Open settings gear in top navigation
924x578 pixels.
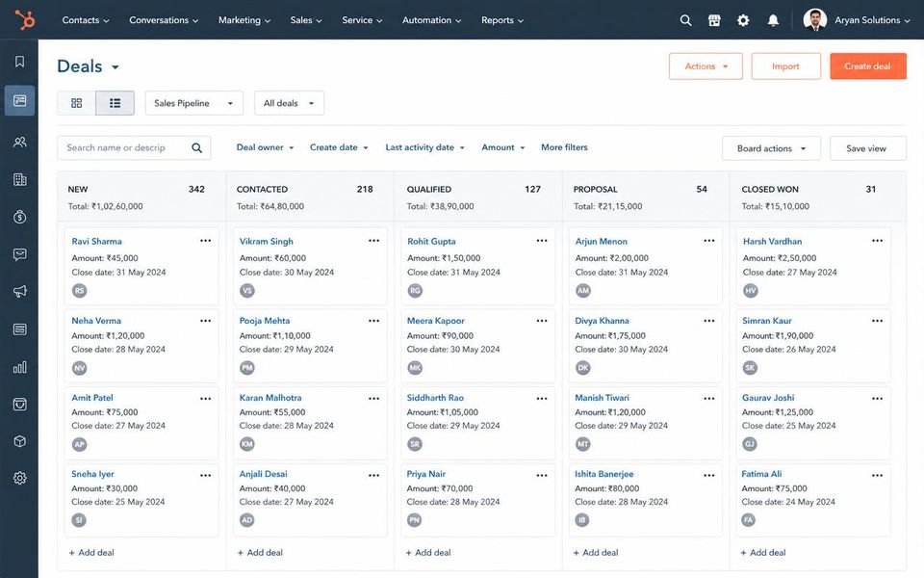743,20
